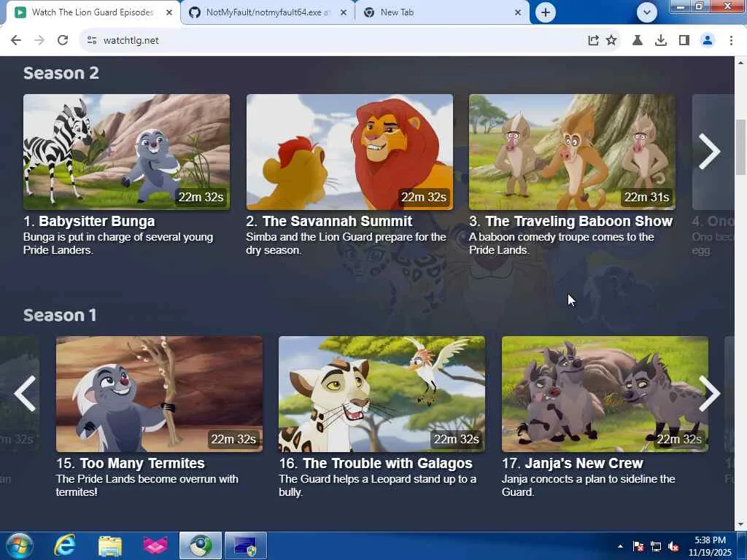Advance Season 2 carousel with right chevron

pyautogui.click(x=709, y=152)
